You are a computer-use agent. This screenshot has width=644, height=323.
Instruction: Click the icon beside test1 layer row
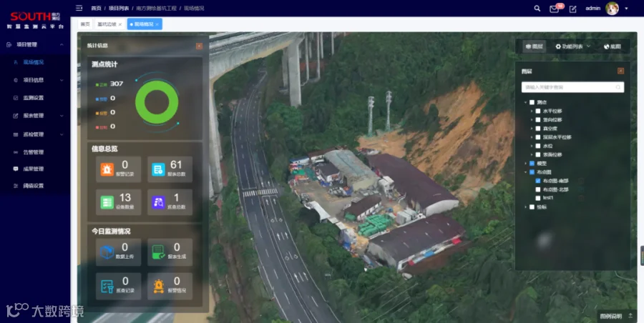[x=581, y=198]
